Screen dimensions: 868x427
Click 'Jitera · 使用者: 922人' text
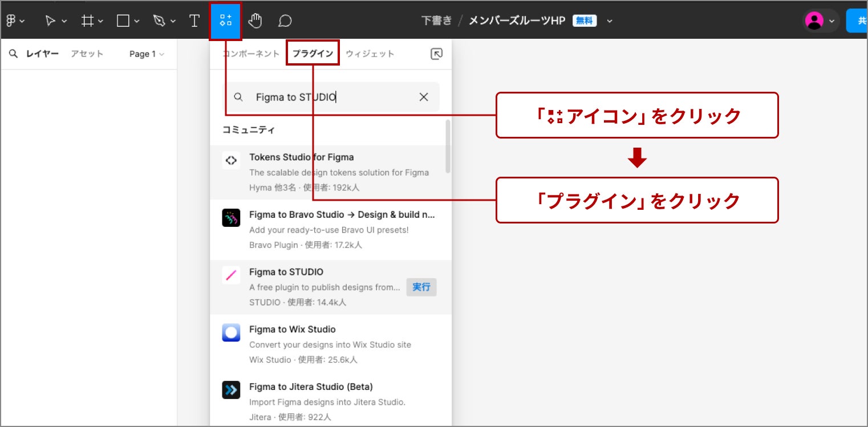[x=290, y=417]
